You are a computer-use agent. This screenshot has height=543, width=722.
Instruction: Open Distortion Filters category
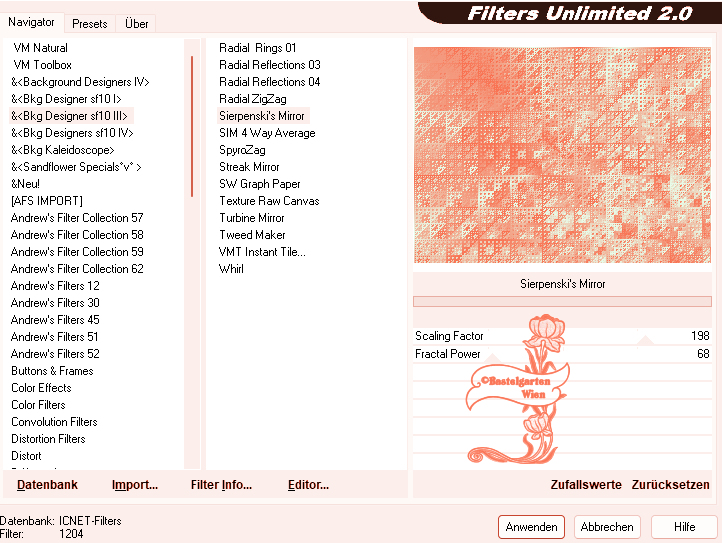click(48, 439)
